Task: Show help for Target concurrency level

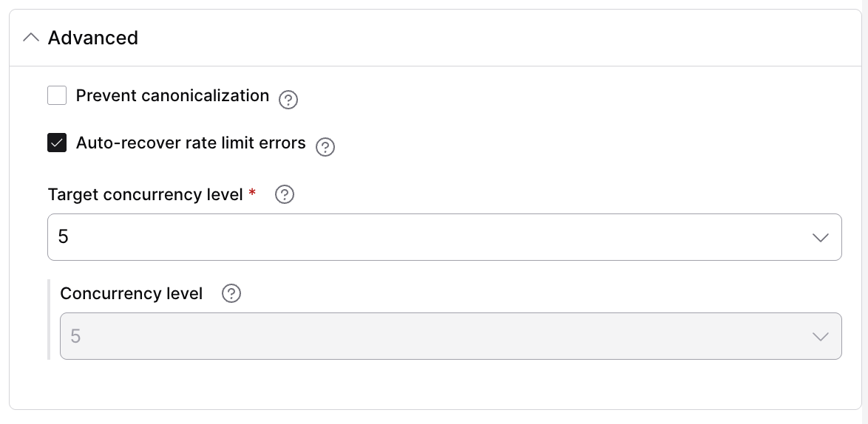Action: [285, 194]
